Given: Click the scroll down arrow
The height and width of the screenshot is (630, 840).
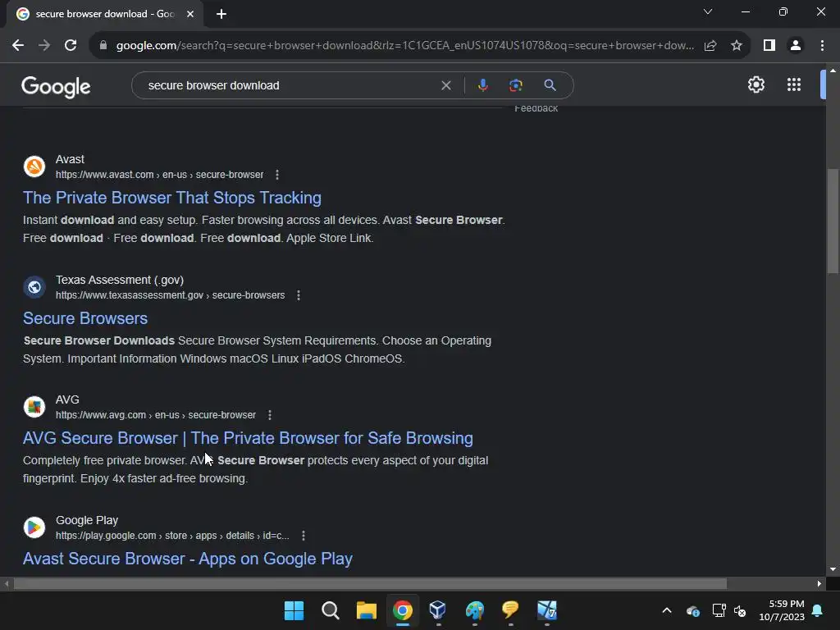Looking at the screenshot, I should pyautogui.click(x=833, y=569).
